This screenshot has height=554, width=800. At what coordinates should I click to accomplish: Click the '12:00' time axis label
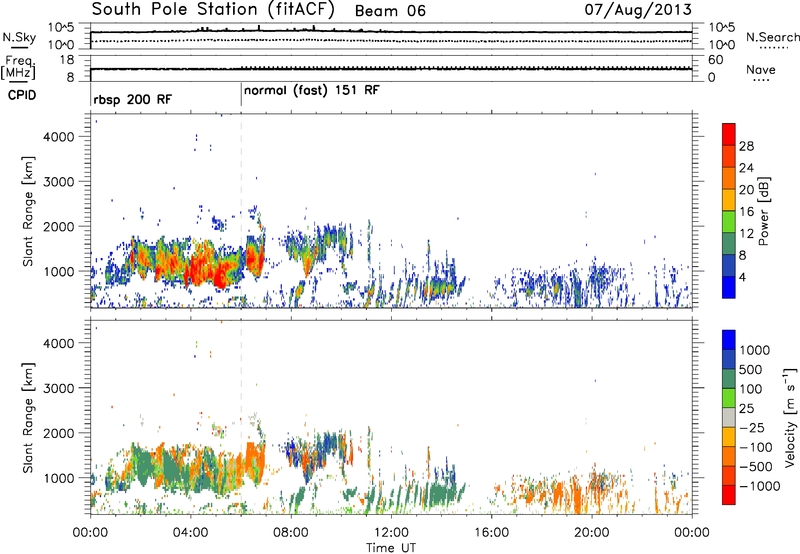point(391,533)
